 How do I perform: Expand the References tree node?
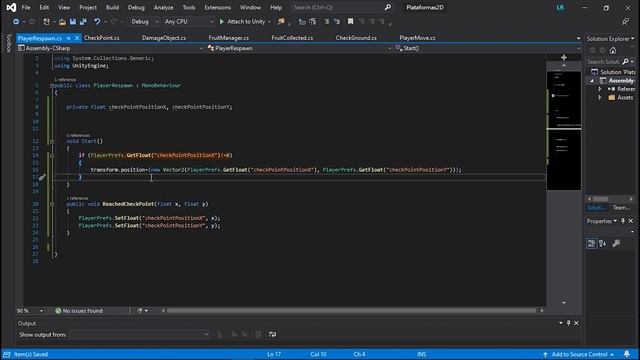[x=600, y=89]
